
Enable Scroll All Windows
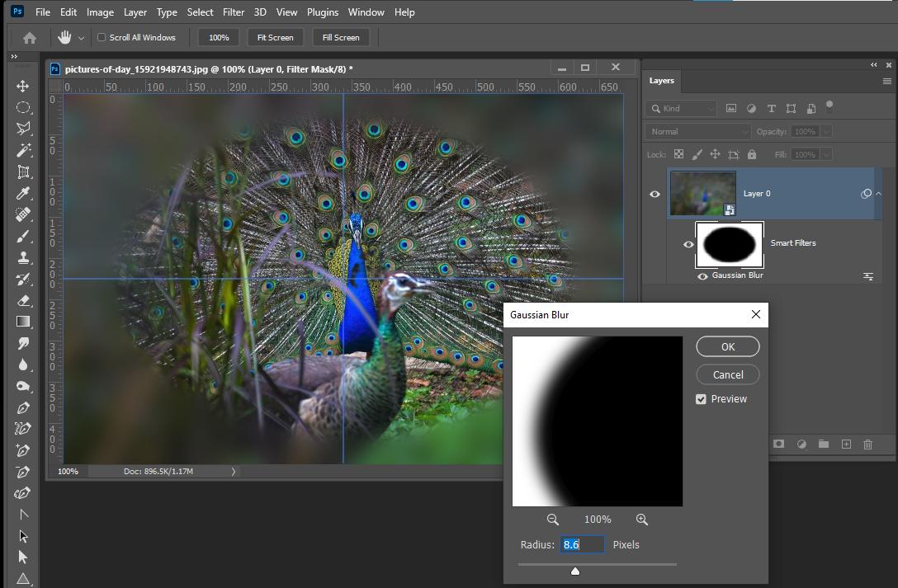[x=100, y=37]
